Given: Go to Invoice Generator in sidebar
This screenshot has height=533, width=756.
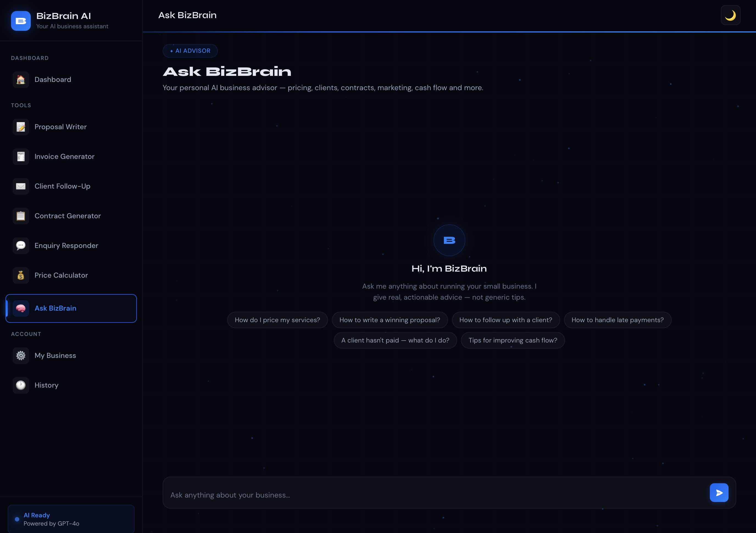Looking at the screenshot, I should click(71, 157).
